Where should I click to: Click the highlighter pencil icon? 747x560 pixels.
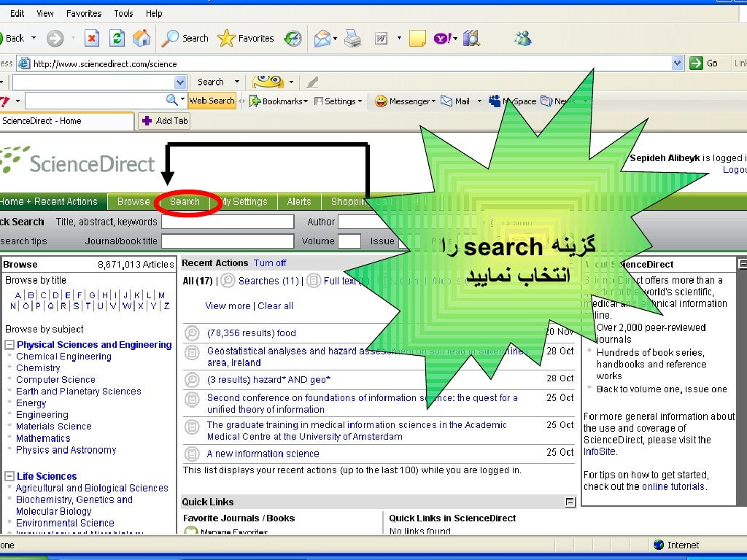(312, 82)
